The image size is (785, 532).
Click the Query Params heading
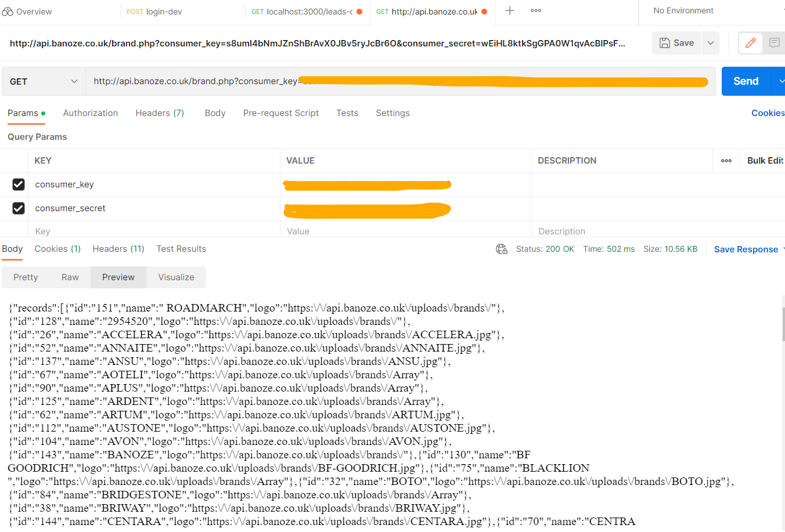click(37, 137)
